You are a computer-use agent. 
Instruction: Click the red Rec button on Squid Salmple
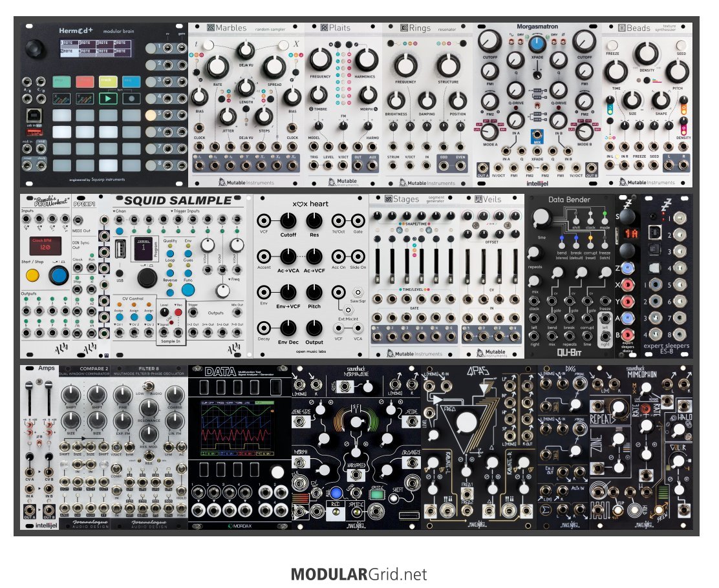tap(178, 312)
